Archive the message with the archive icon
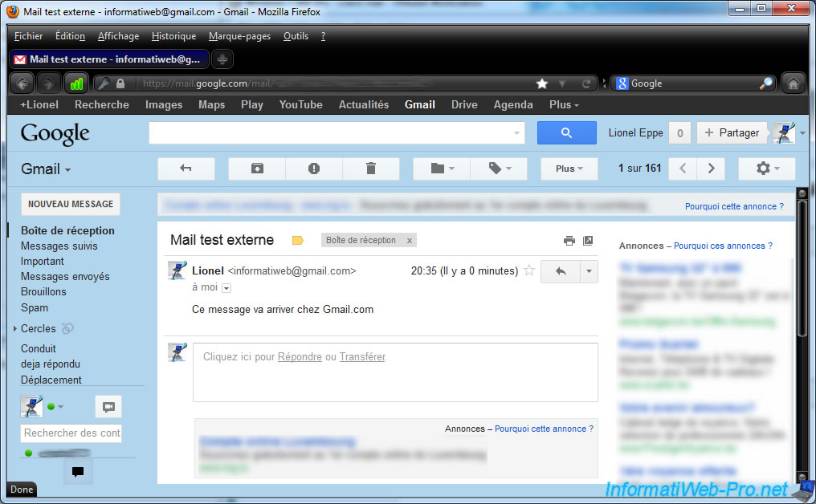 coord(257,169)
